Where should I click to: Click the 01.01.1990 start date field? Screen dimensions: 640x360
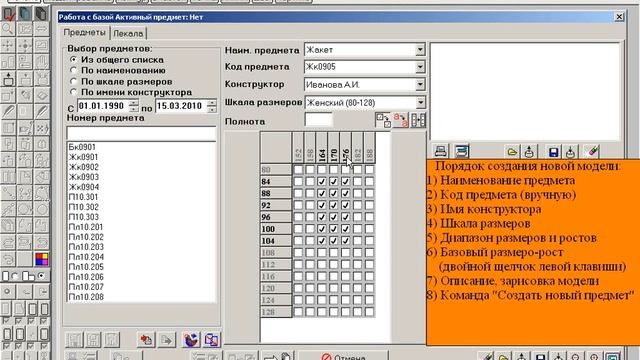(103, 106)
